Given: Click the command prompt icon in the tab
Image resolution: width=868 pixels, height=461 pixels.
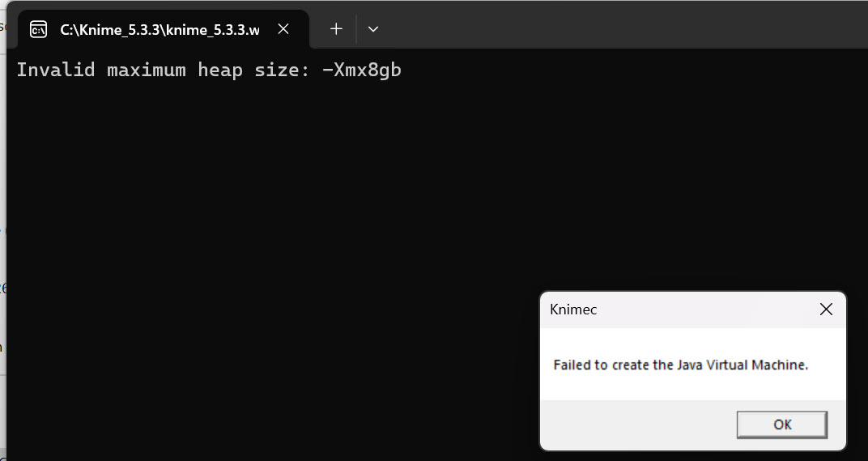Looking at the screenshot, I should pos(38,29).
